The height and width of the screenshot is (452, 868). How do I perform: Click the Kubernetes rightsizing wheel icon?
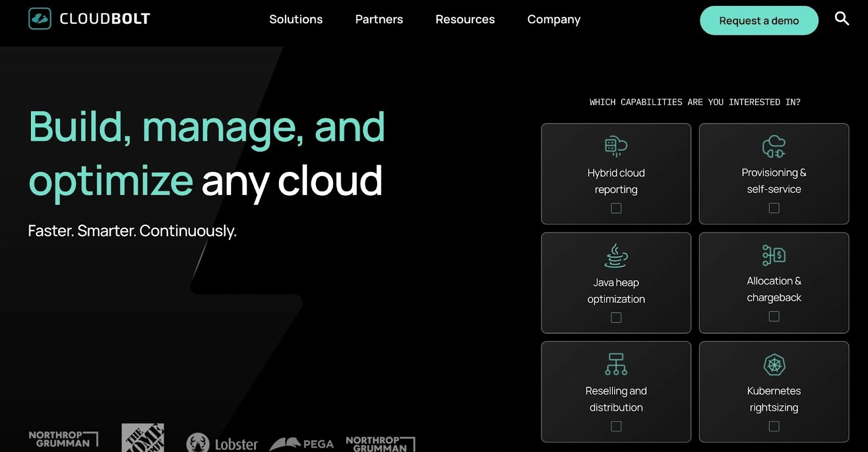pos(774,365)
